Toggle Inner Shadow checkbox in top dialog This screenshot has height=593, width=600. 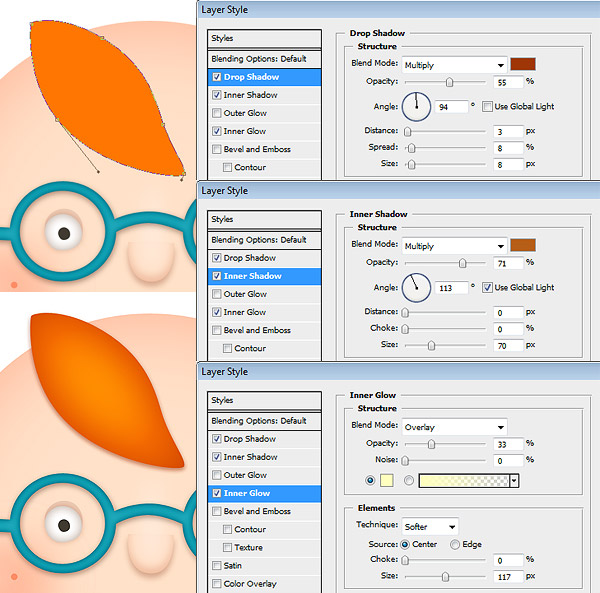(217, 95)
